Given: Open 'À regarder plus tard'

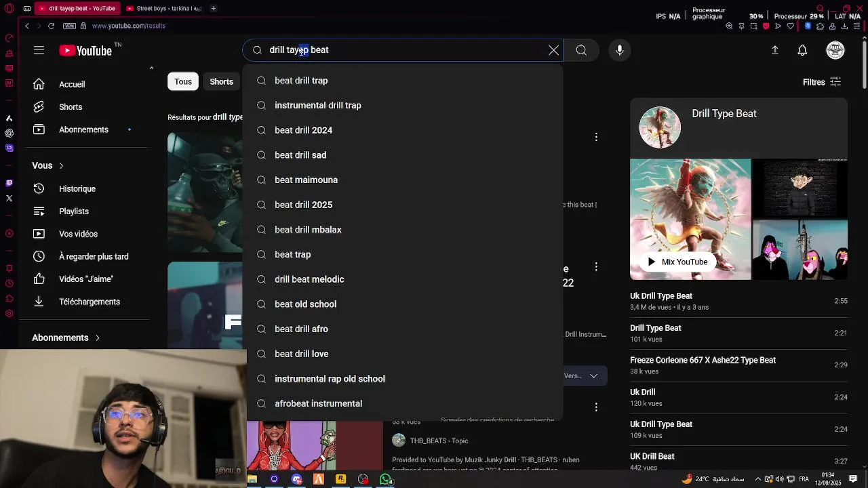Looking at the screenshot, I should (85, 256).
